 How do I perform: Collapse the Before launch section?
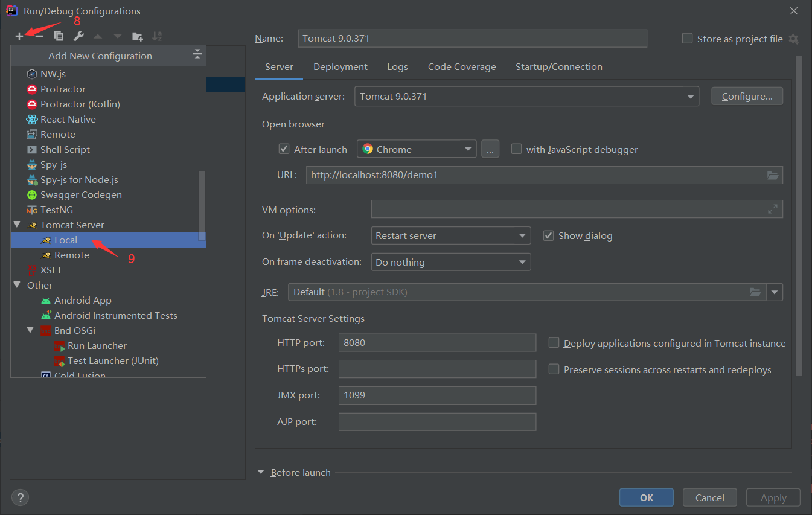pos(261,472)
